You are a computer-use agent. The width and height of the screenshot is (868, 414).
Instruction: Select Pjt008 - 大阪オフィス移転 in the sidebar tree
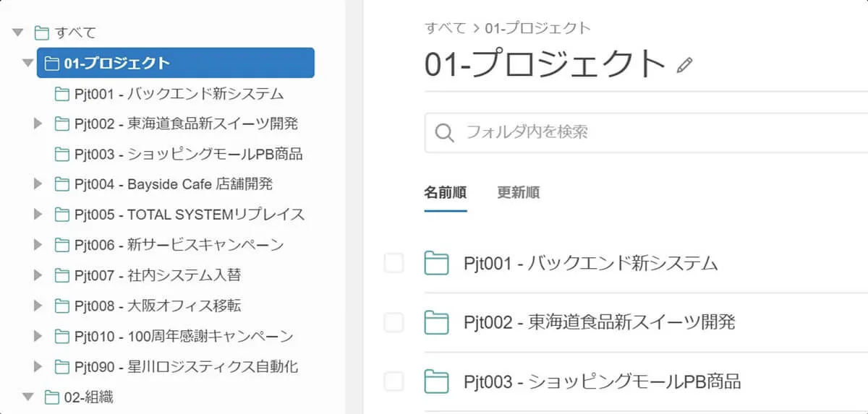(158, 306)
